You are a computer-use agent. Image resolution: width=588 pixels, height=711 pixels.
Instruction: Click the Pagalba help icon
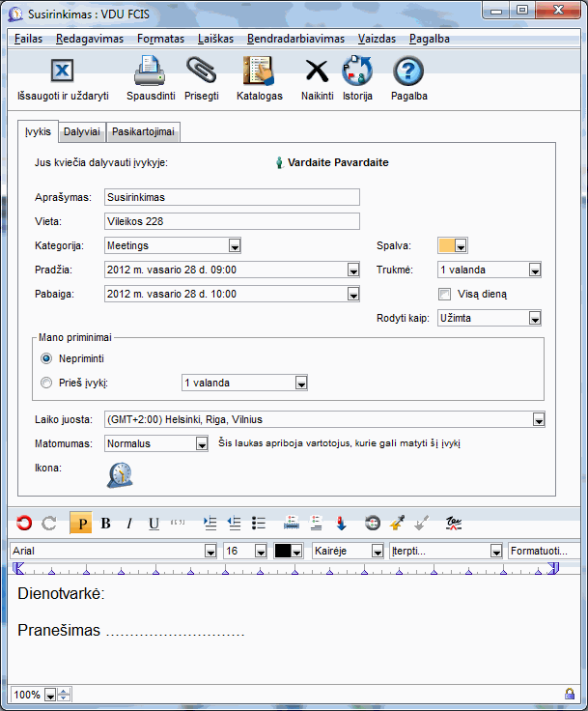(409, 72)
